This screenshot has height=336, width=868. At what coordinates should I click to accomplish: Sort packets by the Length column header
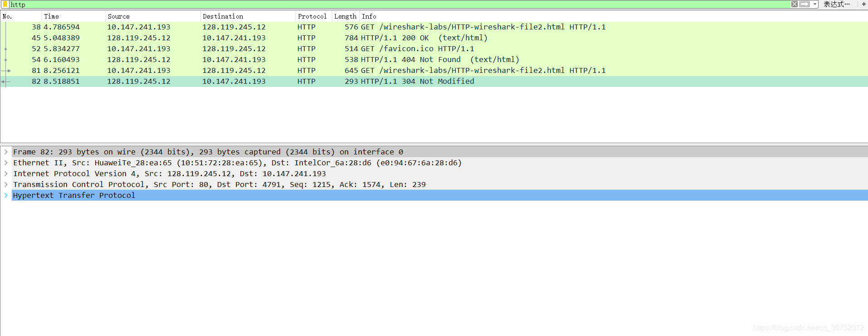click(346, 16)
